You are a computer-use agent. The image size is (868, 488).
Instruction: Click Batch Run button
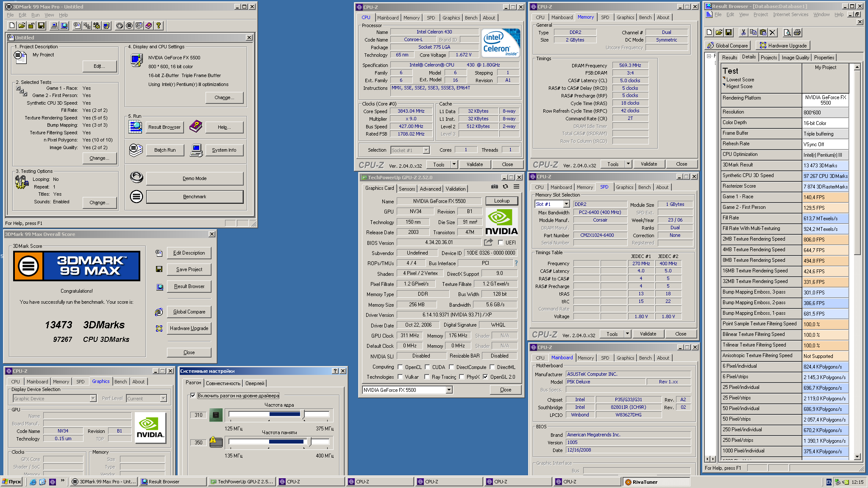165,150
